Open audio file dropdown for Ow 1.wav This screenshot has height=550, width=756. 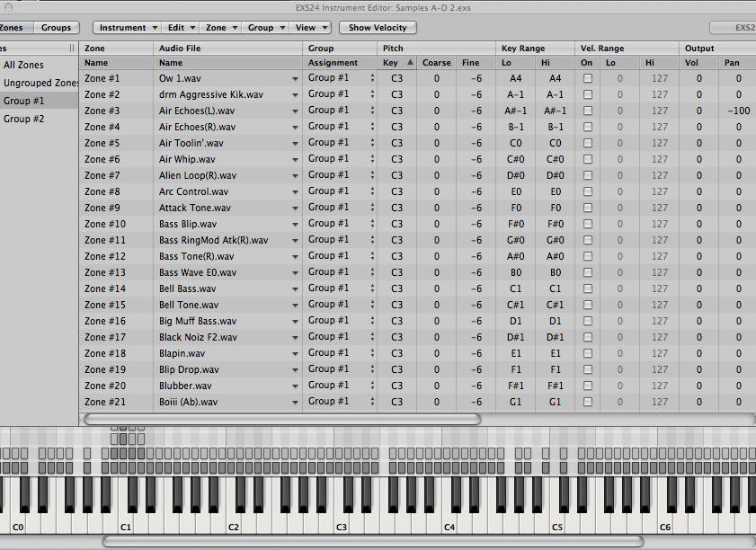click(295, 79)
